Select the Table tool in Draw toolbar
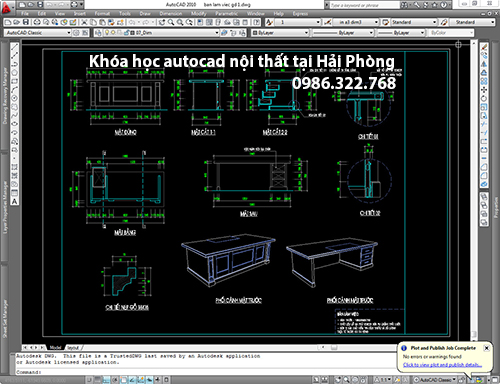The image size is (500, 384). [x=15, y=193]
